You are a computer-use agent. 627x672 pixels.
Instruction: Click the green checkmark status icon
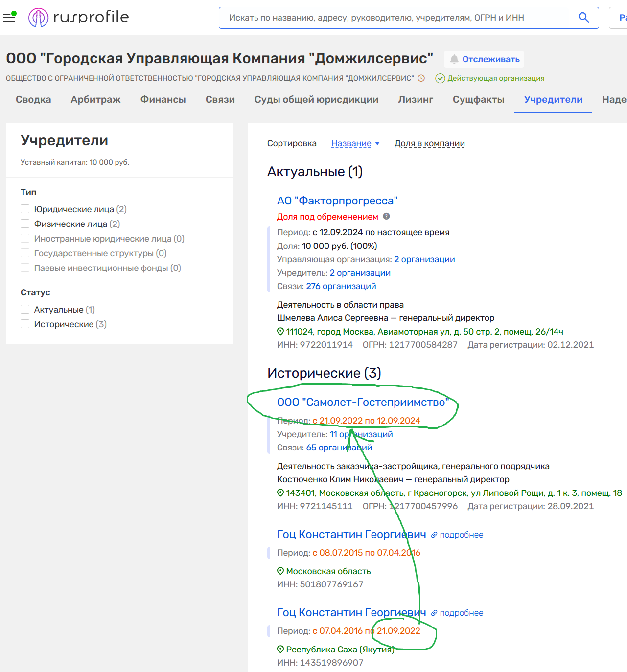tap(440, 78)
